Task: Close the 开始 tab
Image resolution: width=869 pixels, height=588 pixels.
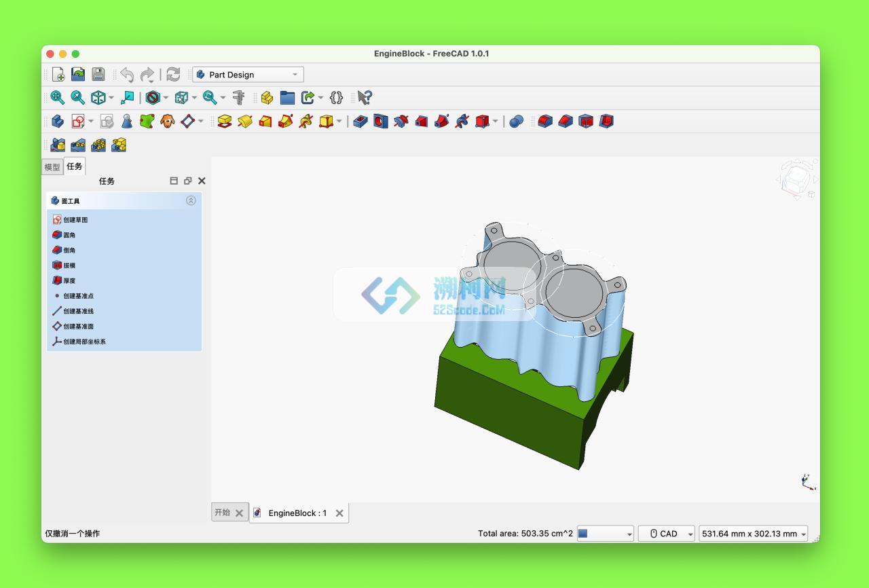Action: [239, 513]
